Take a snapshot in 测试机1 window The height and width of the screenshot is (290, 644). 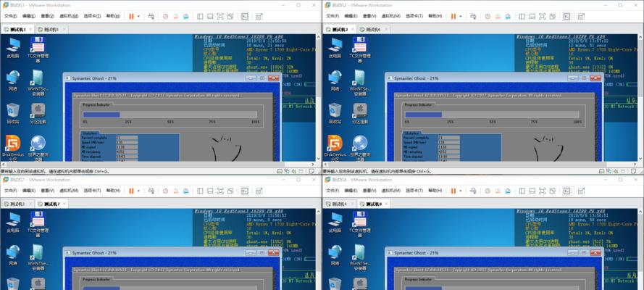165,17
